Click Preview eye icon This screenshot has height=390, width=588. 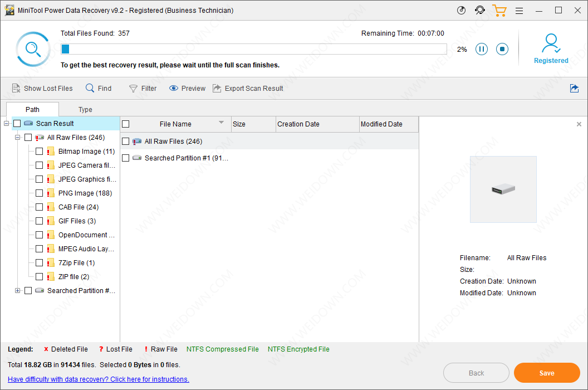[173, 88]
